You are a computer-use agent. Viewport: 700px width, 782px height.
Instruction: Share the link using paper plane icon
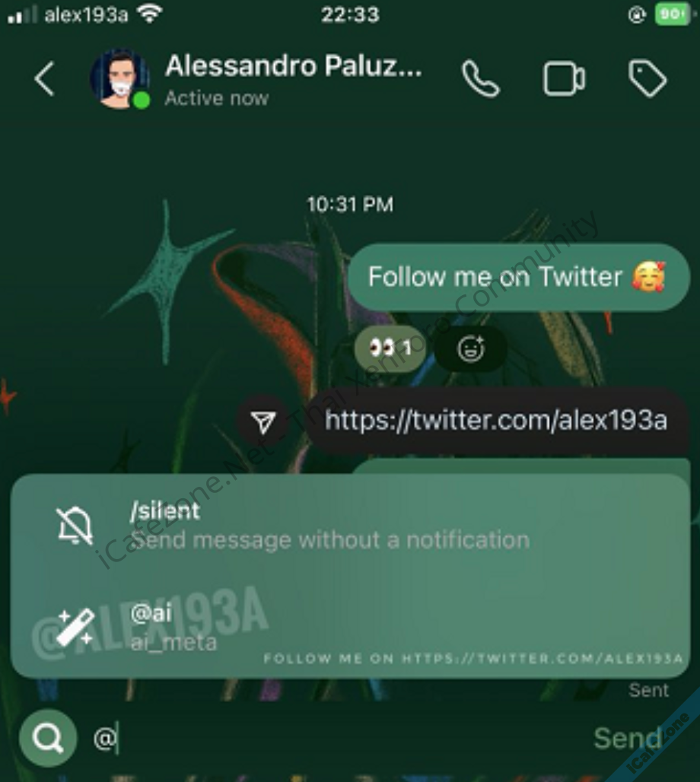pyautogui.click(x=263, y=422)
